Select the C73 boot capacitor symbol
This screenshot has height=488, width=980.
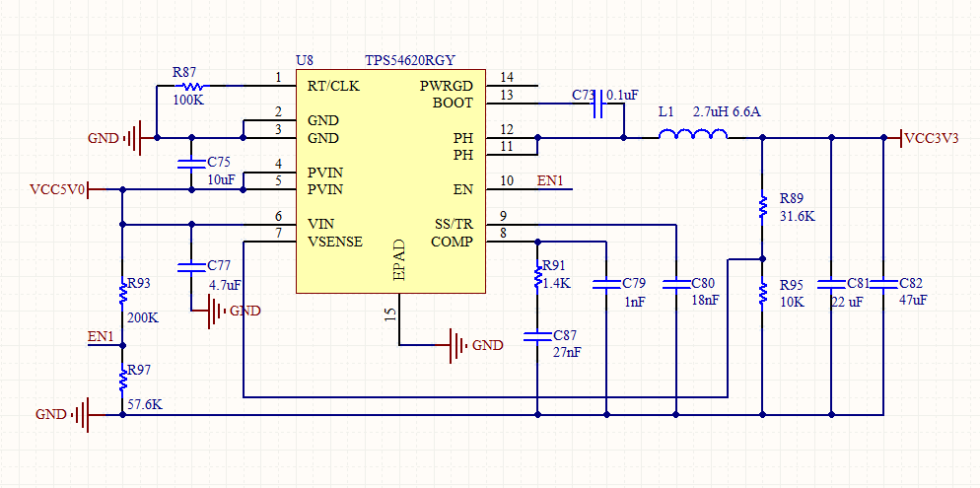coord(596,104)
